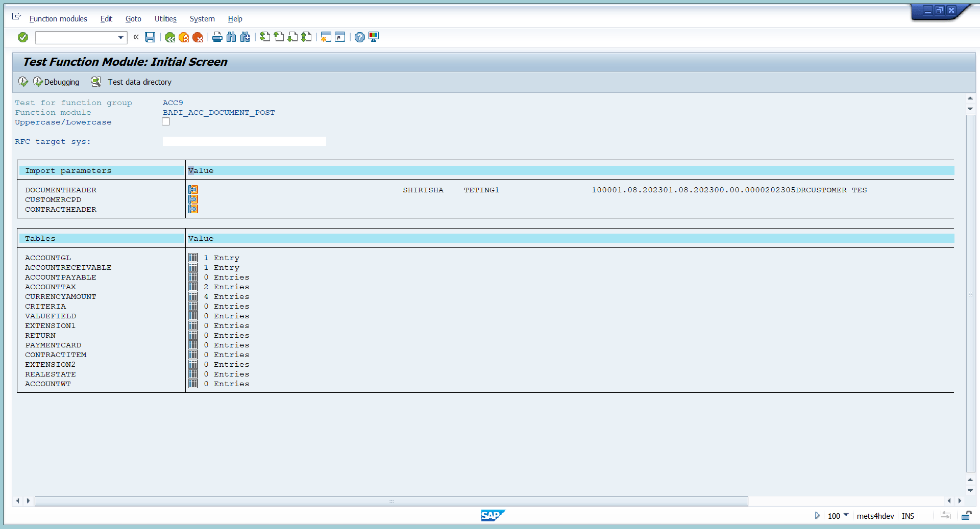Enable the Uppercase/Lowercase checkbox
The width and height of the screenshot is (980, 529).
166,121
